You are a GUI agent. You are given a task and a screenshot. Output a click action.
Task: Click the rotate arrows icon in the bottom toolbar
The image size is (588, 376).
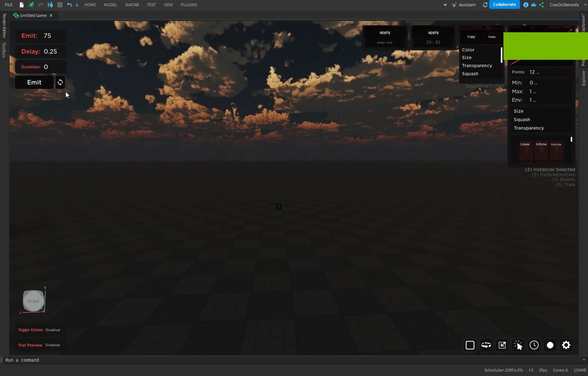tap(486, 345)
